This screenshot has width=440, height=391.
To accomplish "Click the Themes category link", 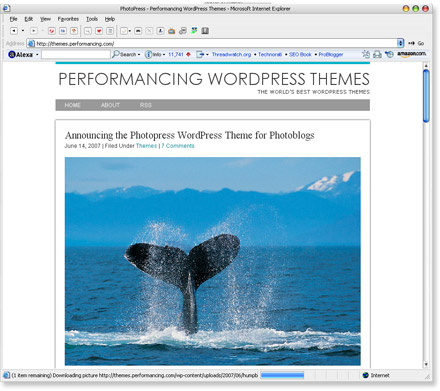I will pyautogui.click(x=146, y=146).
